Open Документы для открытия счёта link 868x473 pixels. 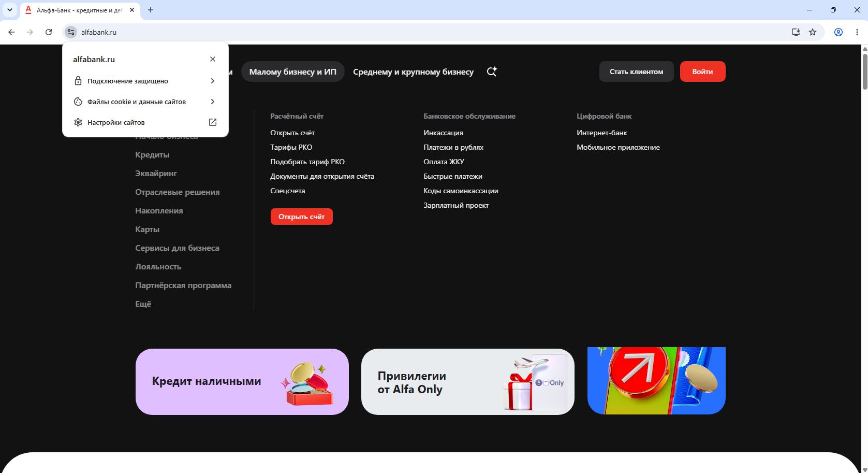322,176
